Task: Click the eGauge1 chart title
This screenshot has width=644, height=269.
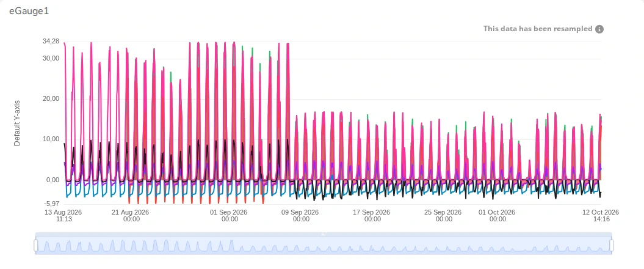Action: pyautogui.click(x=29, y=11)
